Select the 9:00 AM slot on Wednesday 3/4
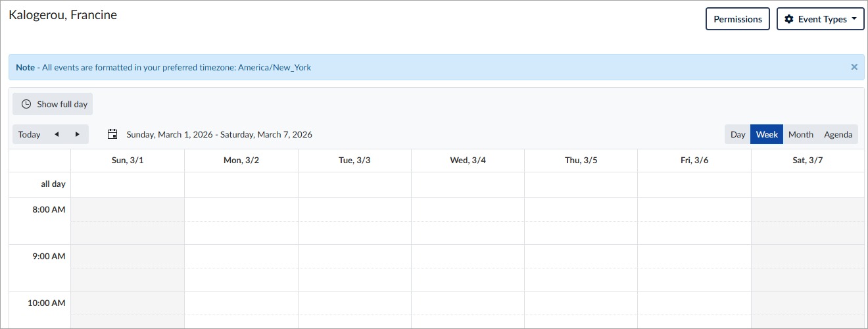868x329 pixels. click(x=468, y=256)
